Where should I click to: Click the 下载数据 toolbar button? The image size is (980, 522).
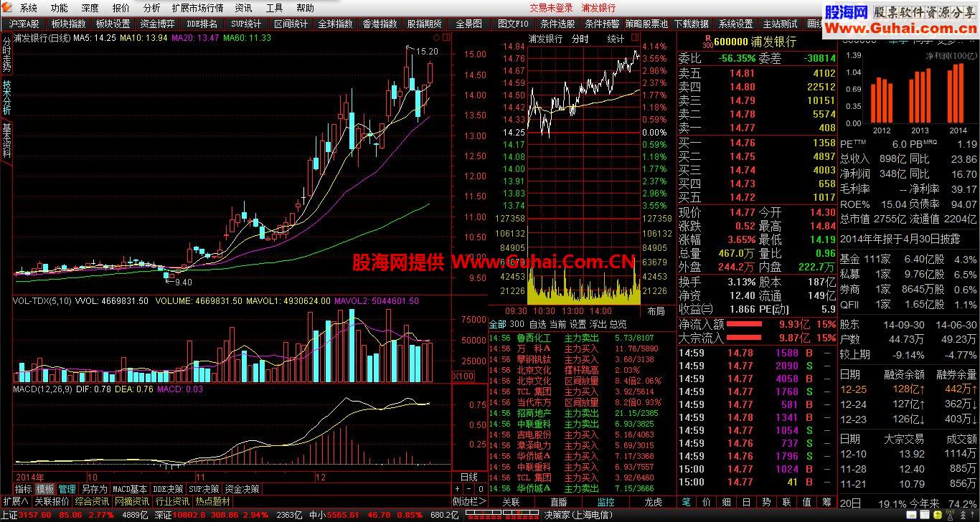click(691, 24)
